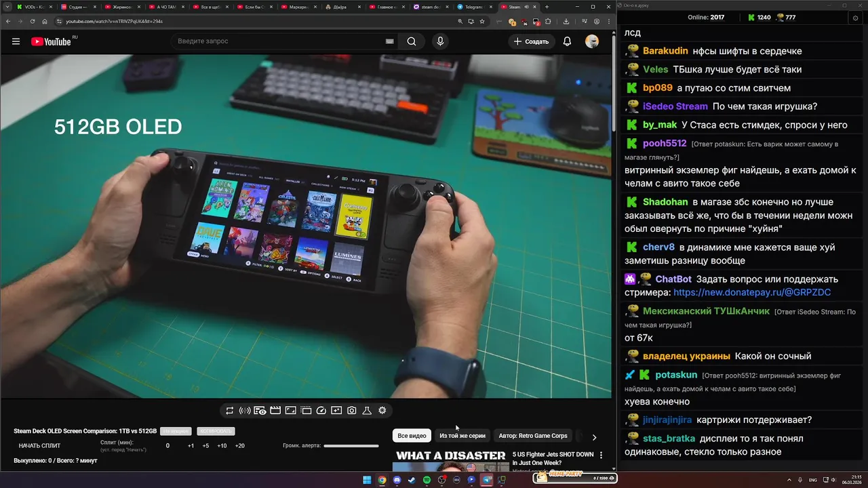Click the YouTube search magnifier button
The width and height of the screenshot is (868, 488).
[x=412, y=41]
